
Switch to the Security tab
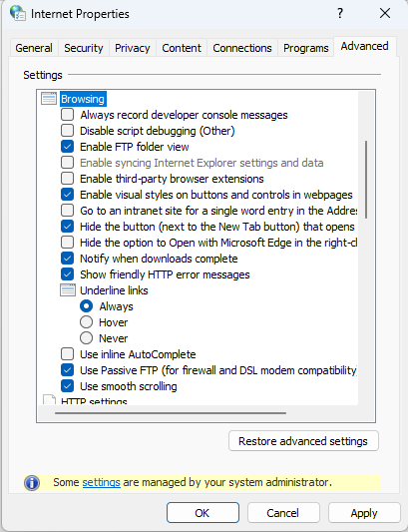point(84,48)
